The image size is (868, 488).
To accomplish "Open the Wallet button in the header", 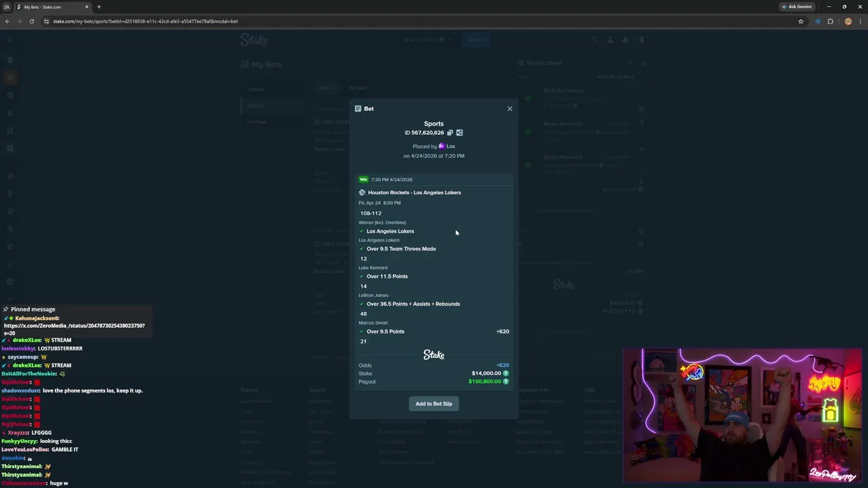I will tap(475, 40).
